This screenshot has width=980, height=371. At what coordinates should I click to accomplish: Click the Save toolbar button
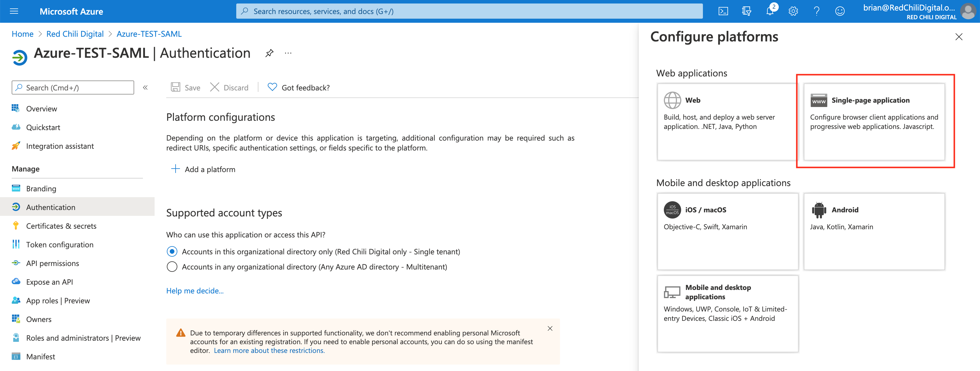tap(186, 87)
